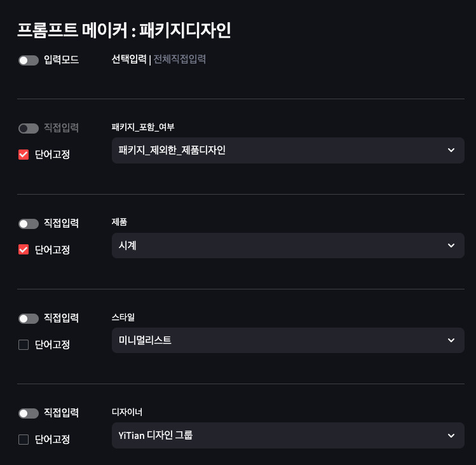476x465 pixels.
Task: Uncheck 단어고정 for 패키지_포함_여부
Action: pyautogui.click(x=24, y=155)
